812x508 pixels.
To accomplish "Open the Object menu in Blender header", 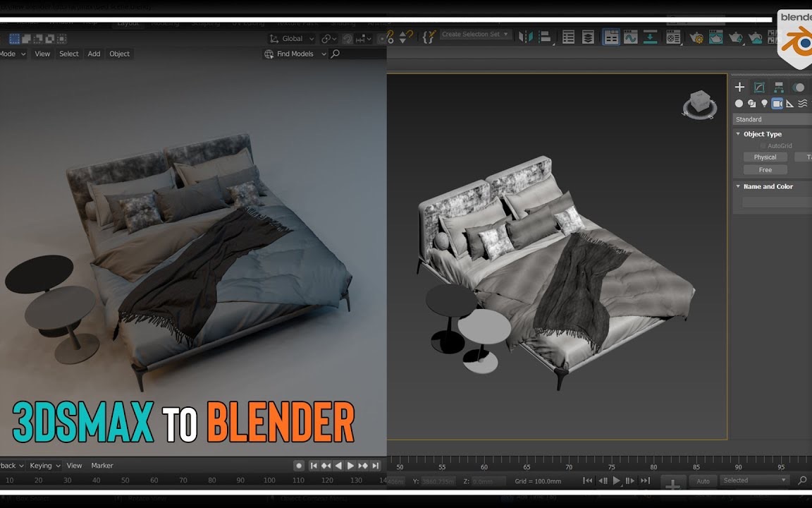I will 119,54.
